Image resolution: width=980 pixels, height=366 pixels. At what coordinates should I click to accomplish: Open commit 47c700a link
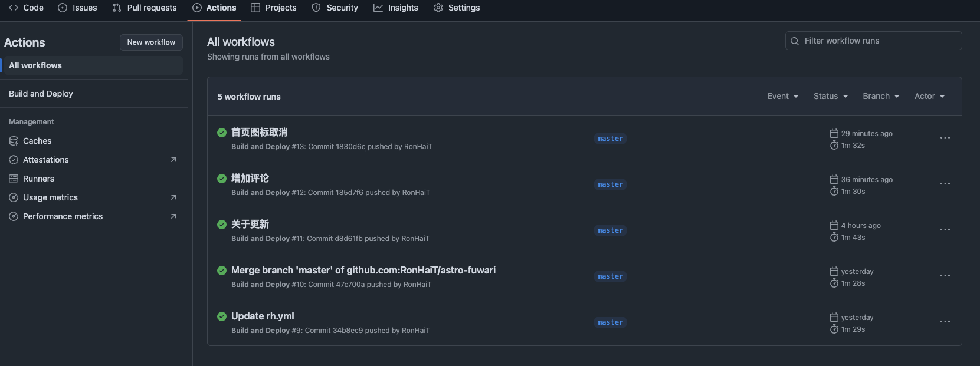(x=350, y=285)
